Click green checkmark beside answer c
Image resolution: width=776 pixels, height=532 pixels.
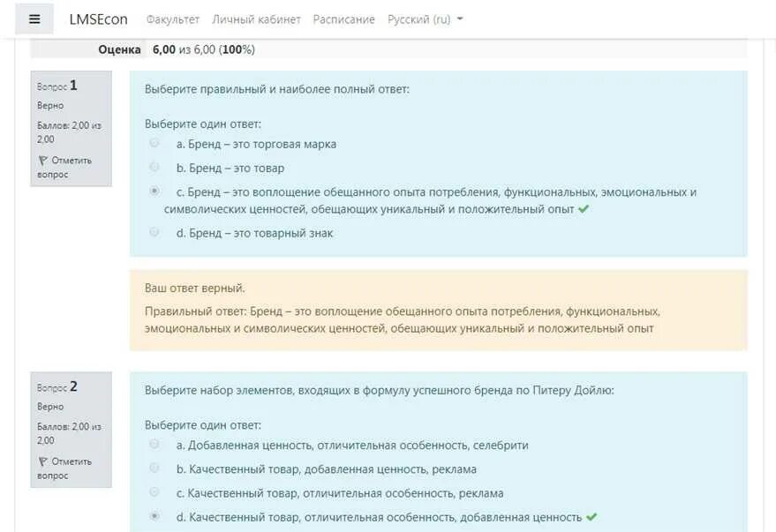click(583, 210)
